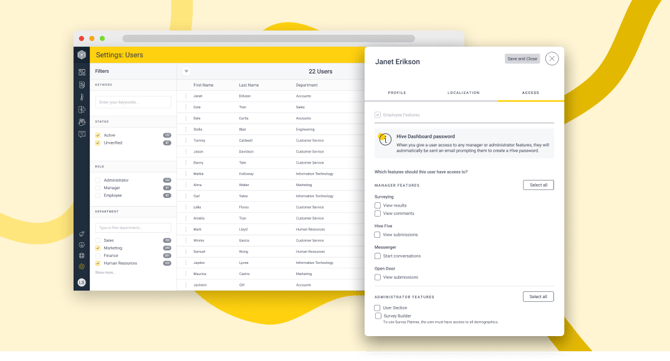Switch to the Profile tab
Viewport: 670px width, 361px height.
point(397,93)
